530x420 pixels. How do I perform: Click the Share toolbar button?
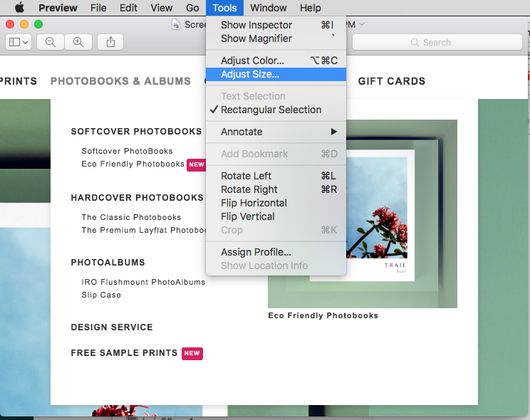coord(110,42)
